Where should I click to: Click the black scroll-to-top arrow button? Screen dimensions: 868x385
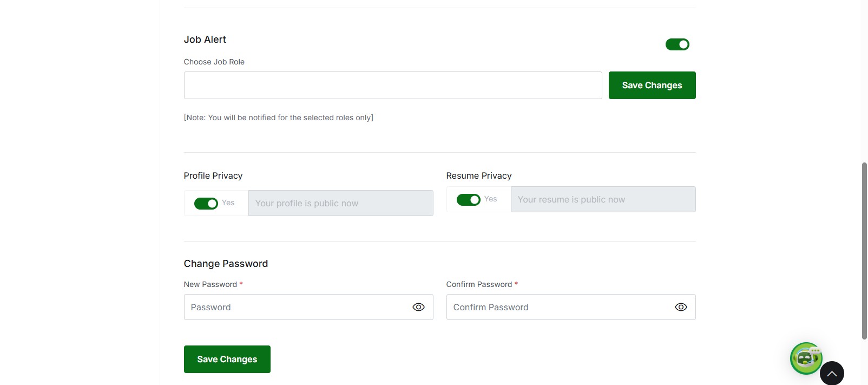[x=832, y=373]
